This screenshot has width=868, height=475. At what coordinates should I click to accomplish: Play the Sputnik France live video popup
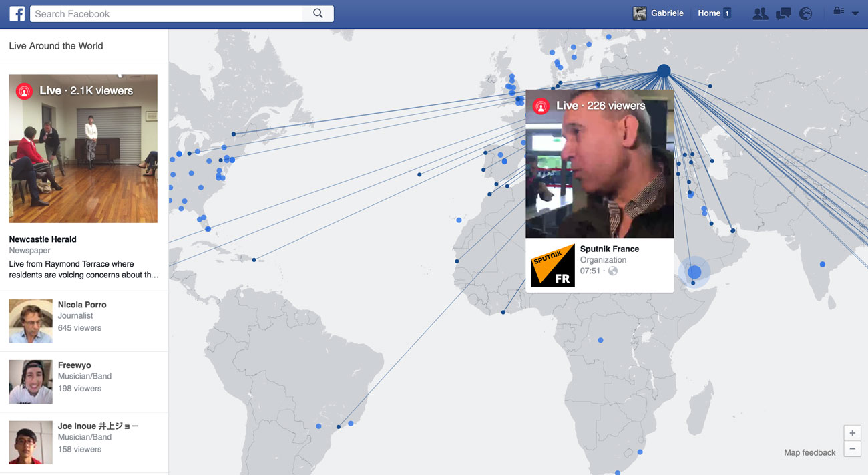pyautogui.click(x=600, y=164)
